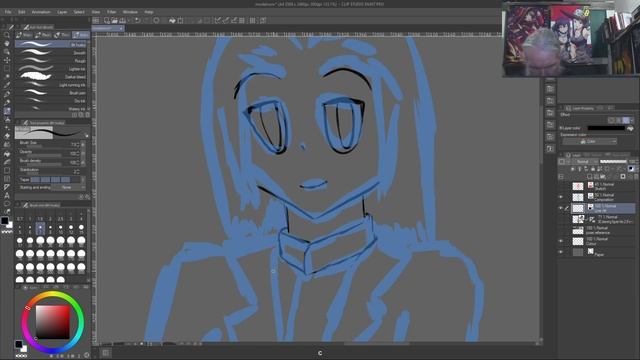Expand the effect options arrow in Layer Property

click(x=632, y=120)
